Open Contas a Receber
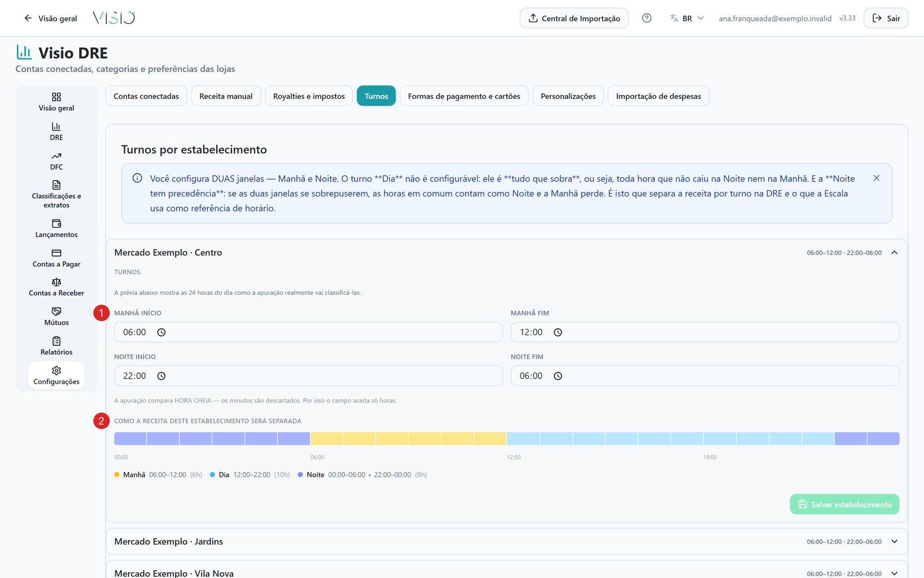924x578 pixels. [x=57, y=287]
